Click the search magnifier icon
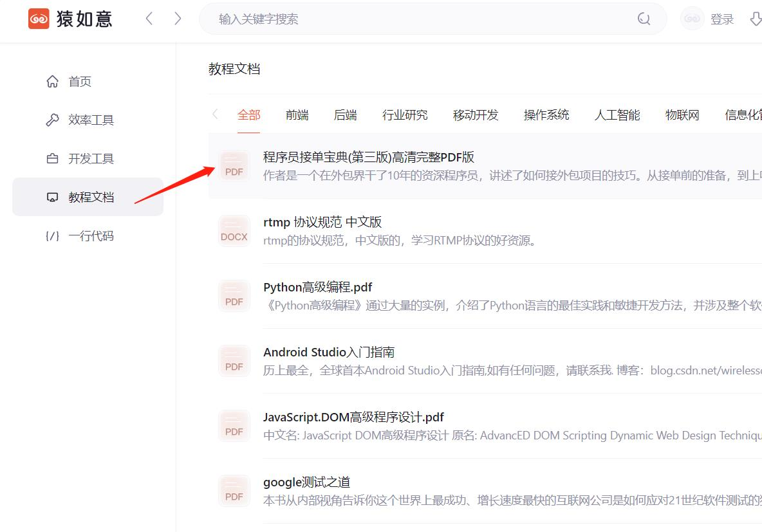The height and width of the screenshot is (532, 762). [x=644, y=19]
